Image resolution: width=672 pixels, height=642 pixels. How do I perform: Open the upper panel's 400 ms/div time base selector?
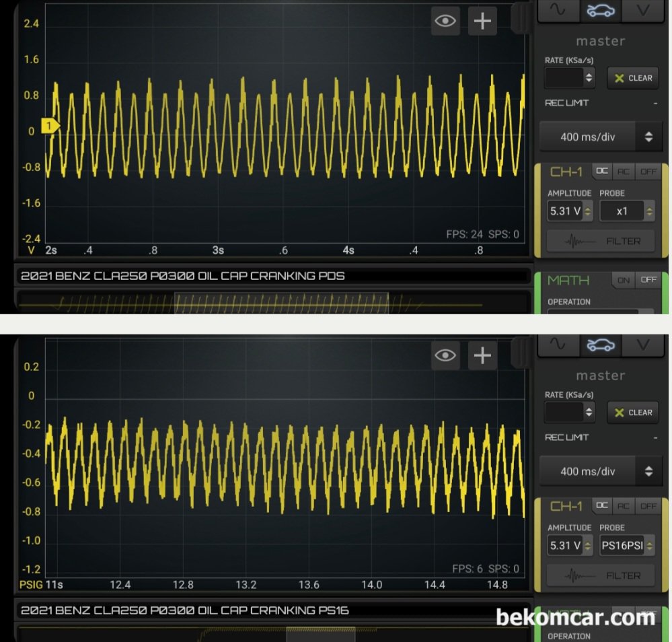601,137
